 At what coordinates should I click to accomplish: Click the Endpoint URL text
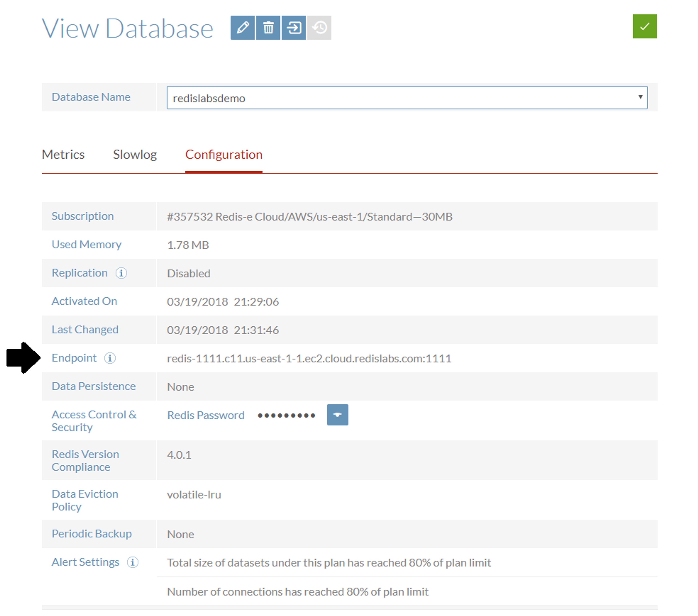coord(309,358)
